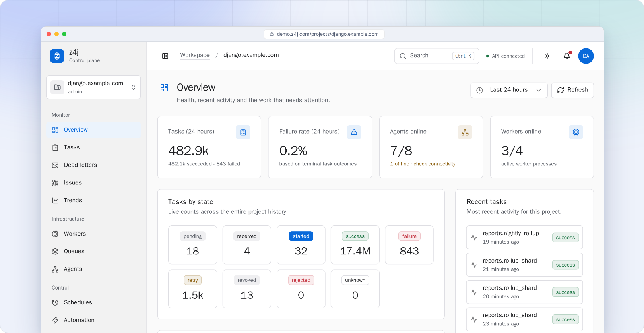
Task: Click the browser URL address bar
Action: [324, 34]
